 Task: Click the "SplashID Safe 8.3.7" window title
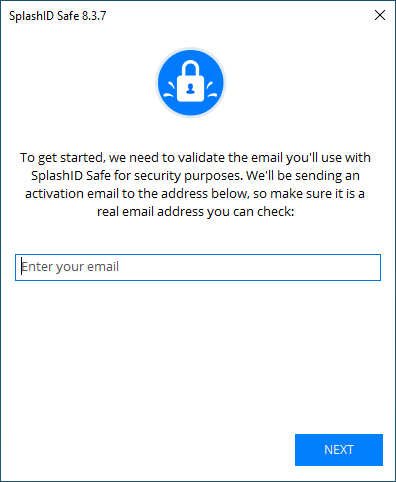pyautogui.click(x=58, y=16)
